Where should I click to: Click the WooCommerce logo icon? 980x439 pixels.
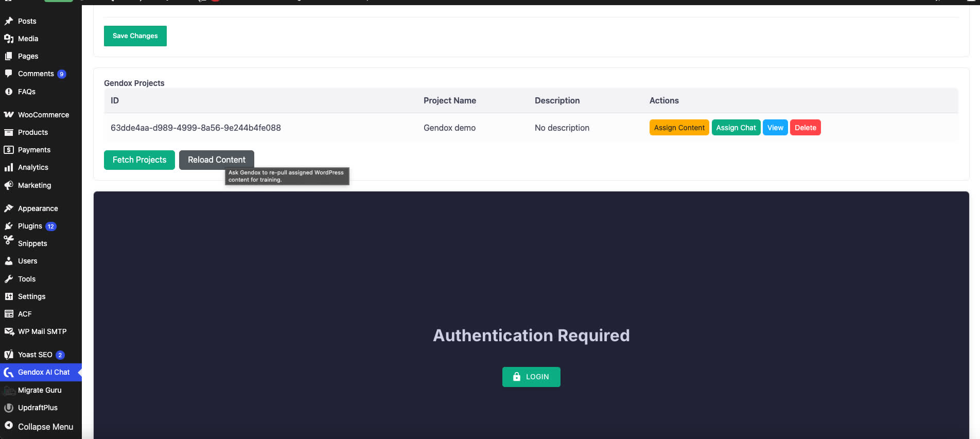pyautogui.click(x=9, y=115)
